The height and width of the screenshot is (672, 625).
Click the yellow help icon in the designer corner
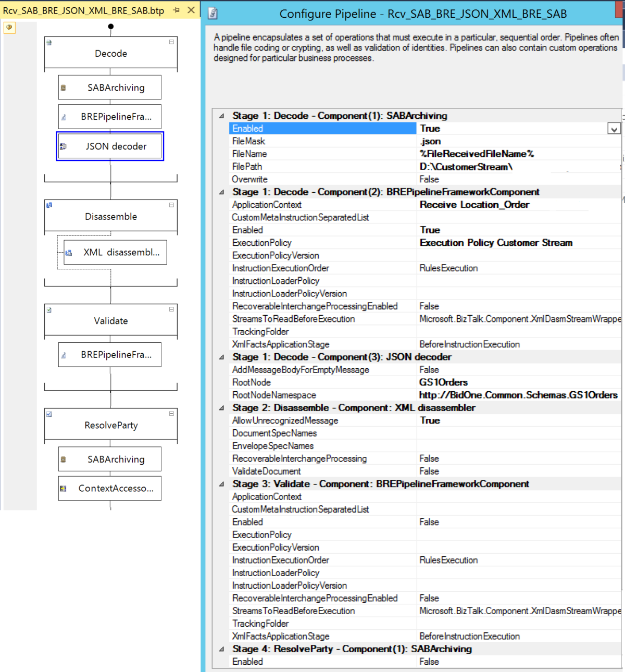click(x=9, y=28)
